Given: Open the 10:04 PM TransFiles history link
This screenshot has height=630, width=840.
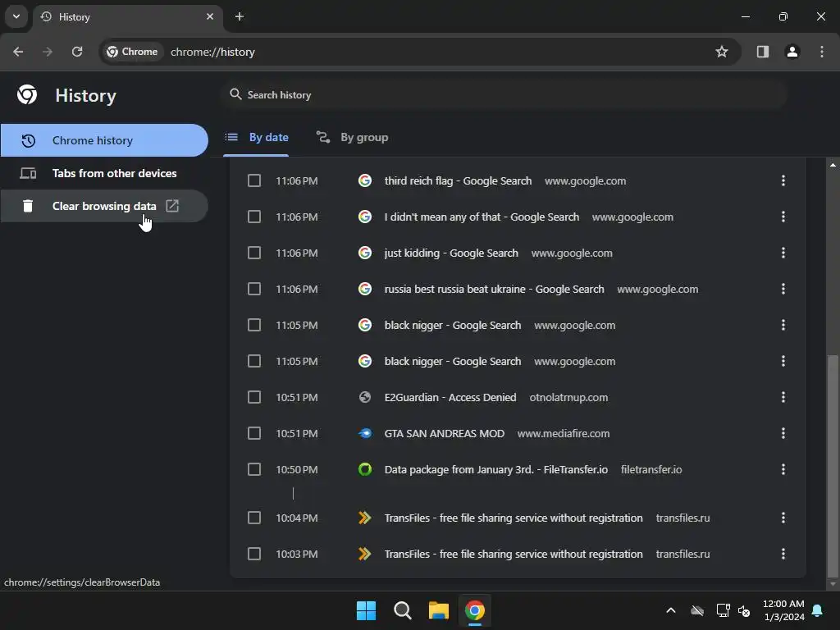Looking at the screenshot, I should point(514,518).
